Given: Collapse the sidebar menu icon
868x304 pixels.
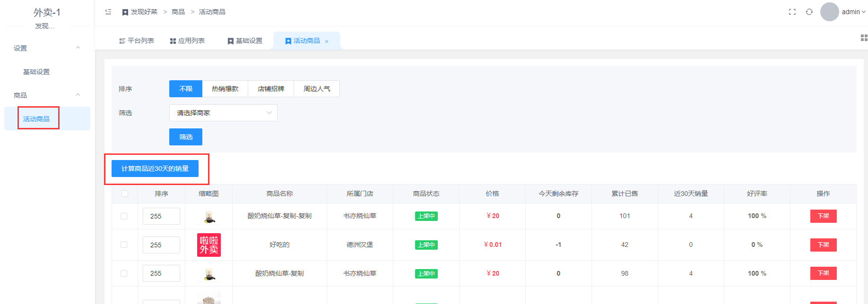Looking at the screenshot, I should pos(108,12).
